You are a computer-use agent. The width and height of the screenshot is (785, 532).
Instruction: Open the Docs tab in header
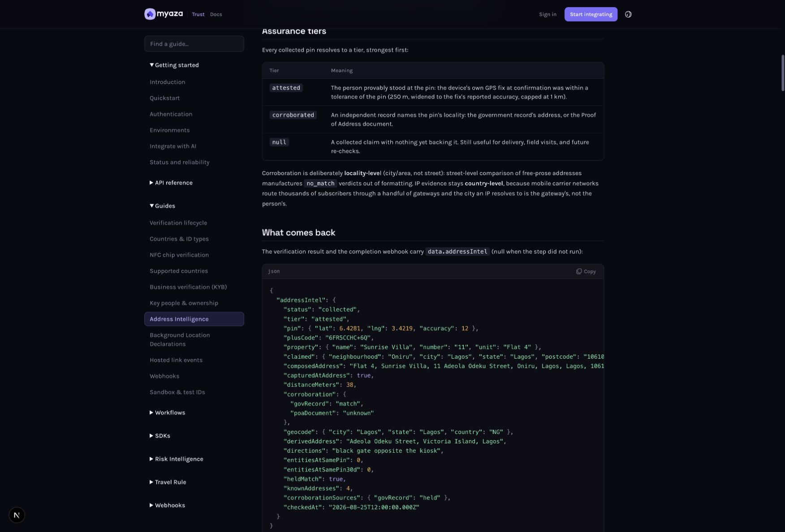tap(216, 14)
